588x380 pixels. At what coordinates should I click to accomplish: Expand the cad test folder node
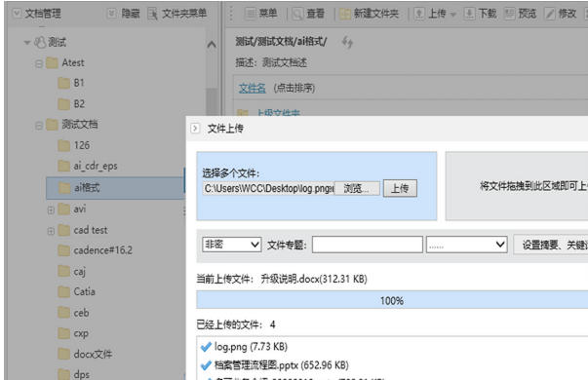point(51,231)
